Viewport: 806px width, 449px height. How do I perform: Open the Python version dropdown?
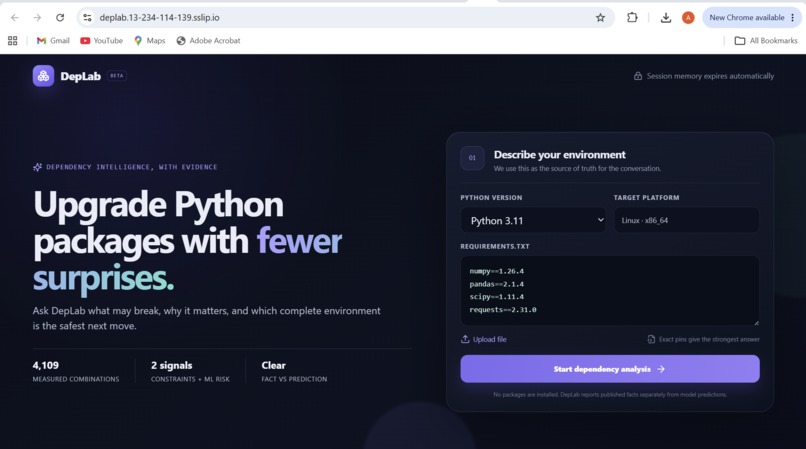534,220
